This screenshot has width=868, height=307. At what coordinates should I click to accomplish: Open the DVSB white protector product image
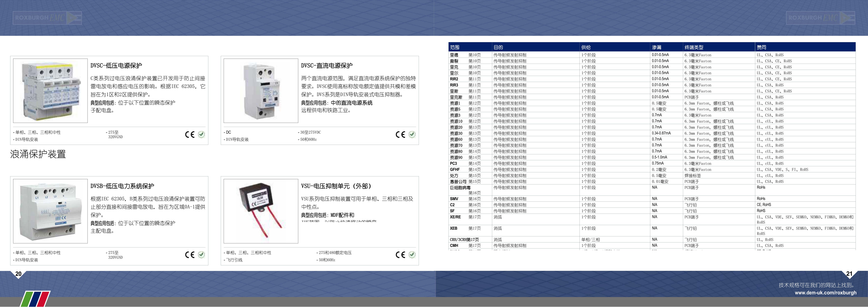click(51, 211)
